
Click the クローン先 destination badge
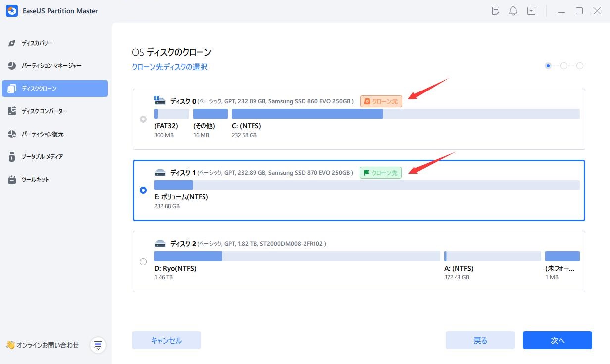(x=381, y=173)
